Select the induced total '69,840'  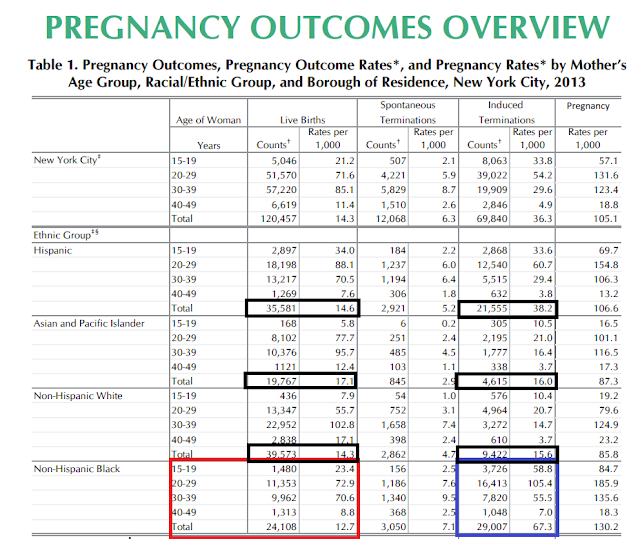(492, 219)
